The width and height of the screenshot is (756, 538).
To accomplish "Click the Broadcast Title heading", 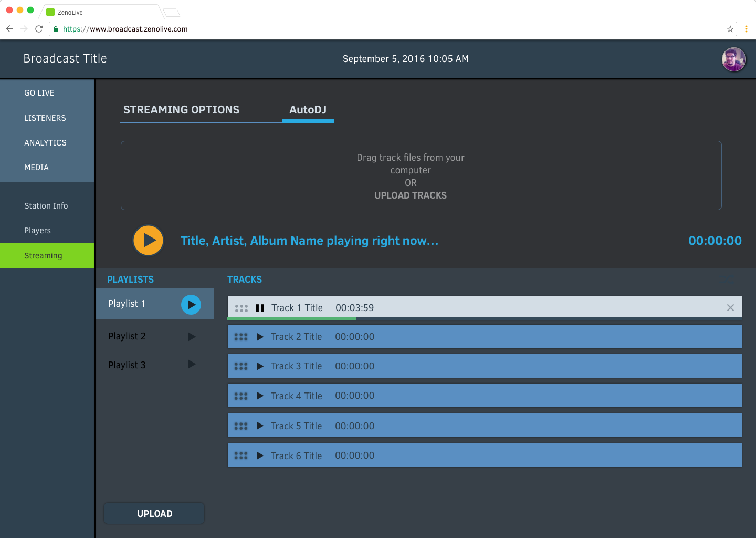I will 65,59.
